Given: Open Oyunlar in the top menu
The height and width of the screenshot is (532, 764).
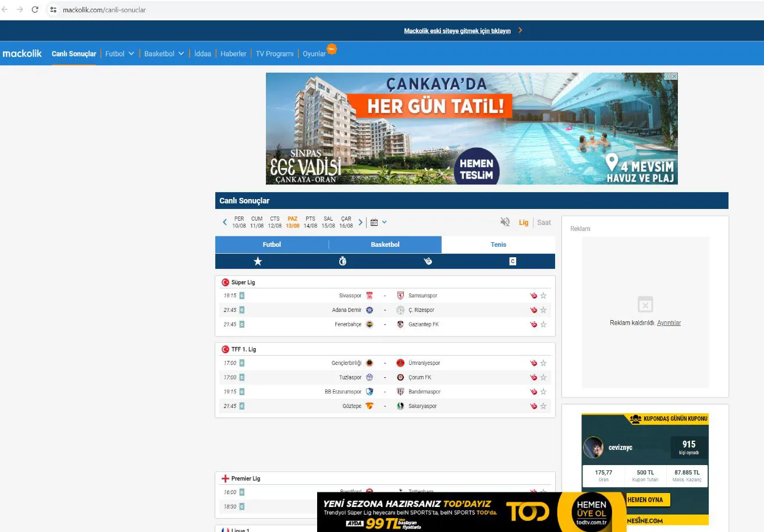Looking at the screenshot, I should 314,54.
